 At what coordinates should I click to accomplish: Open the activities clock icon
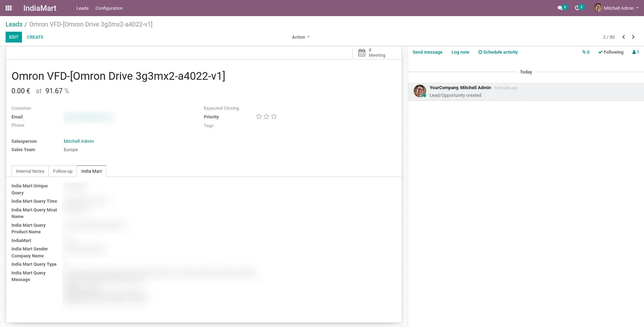tap(579, 8)
